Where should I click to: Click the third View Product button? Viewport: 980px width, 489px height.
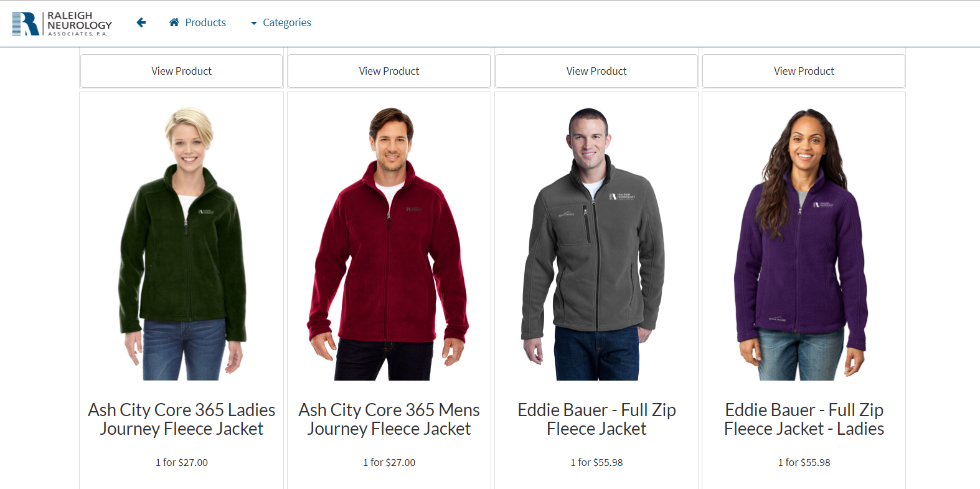pyautogui.click(x=596, y=71)
